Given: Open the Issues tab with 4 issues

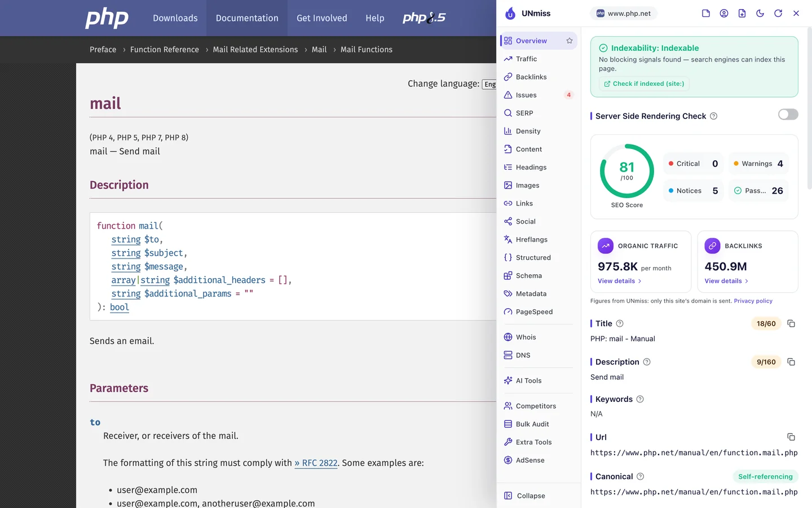Looking at the screenshot, I should coord(539,95).
